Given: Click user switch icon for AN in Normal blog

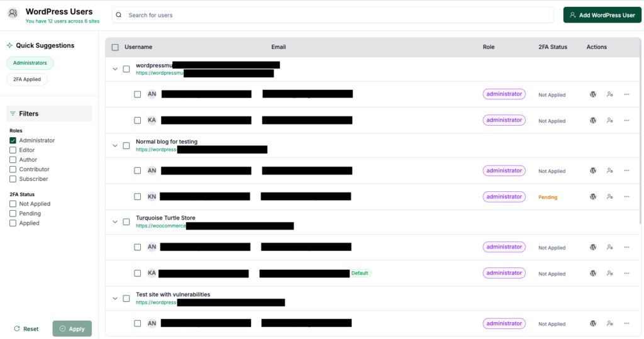Looking at the screenshot, I should (x=610, y=170).
